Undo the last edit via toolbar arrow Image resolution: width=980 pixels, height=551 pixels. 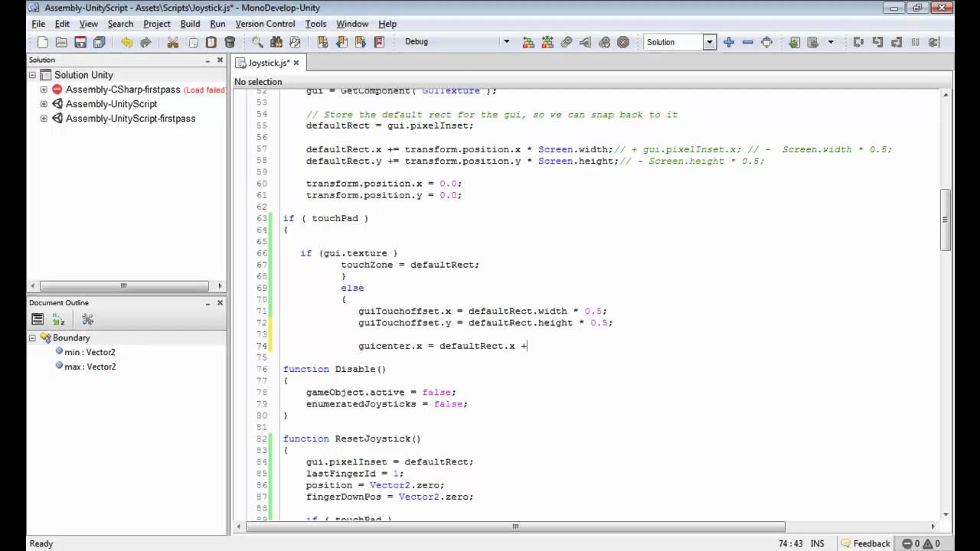tap(126, 42)
